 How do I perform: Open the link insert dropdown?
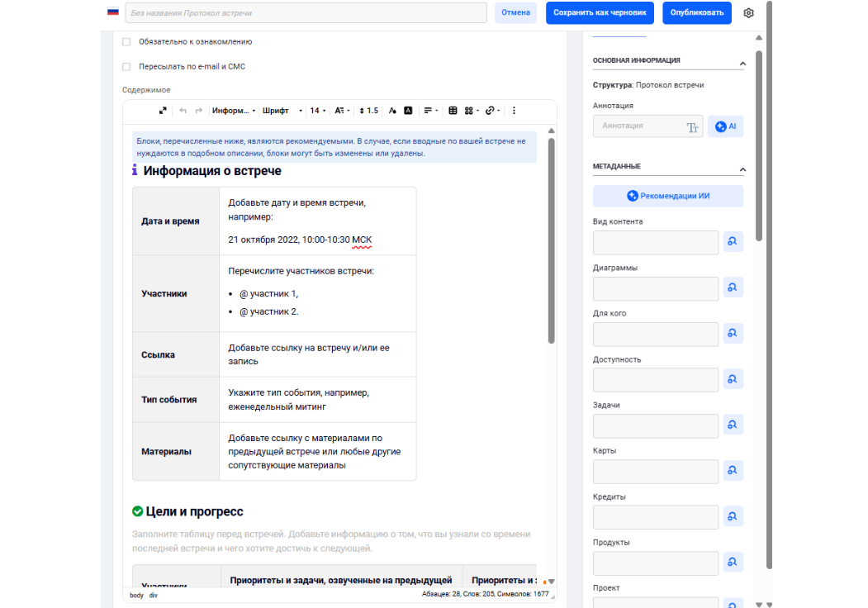coord(492,111)
